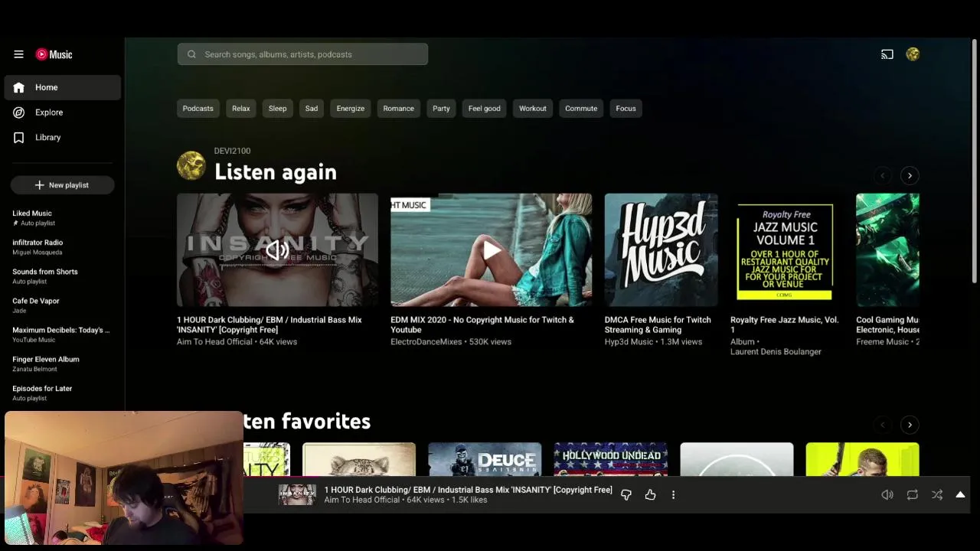Open DMCA Free Music for Twitch title
Screen dimensions: 980x551
658,324
